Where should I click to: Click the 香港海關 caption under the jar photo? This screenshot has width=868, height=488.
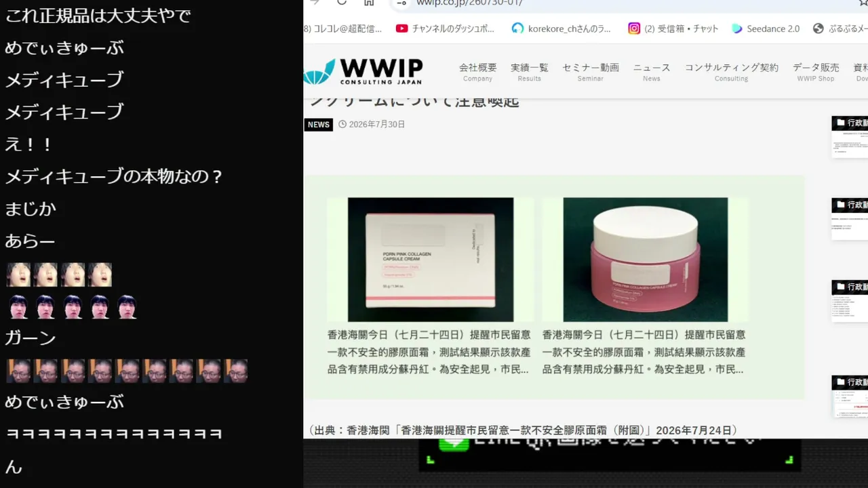644,352
